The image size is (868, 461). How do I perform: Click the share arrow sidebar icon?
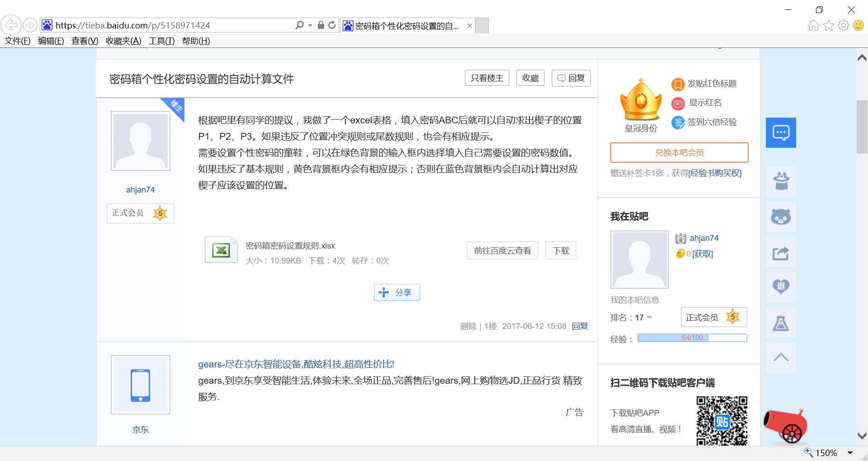781,252
